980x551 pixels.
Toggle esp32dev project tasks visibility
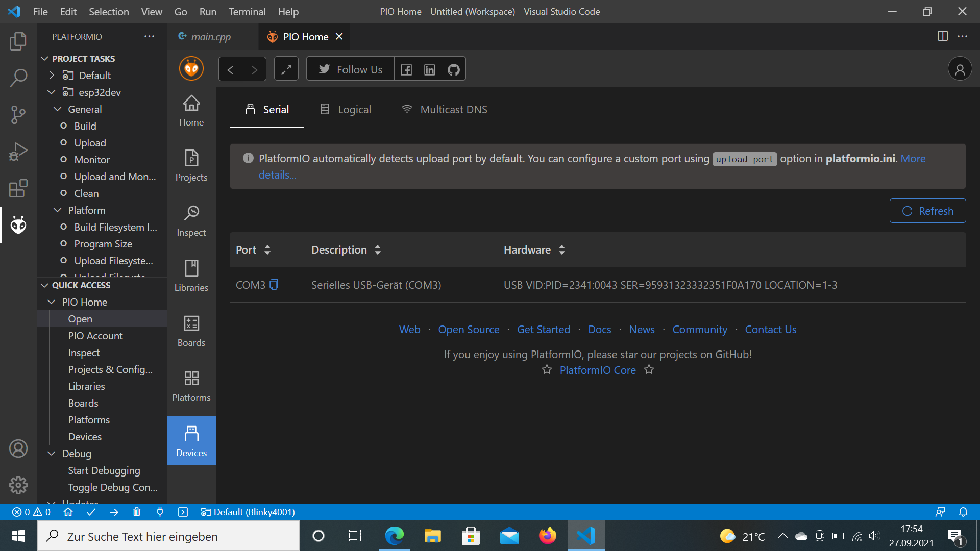[53, 92]
